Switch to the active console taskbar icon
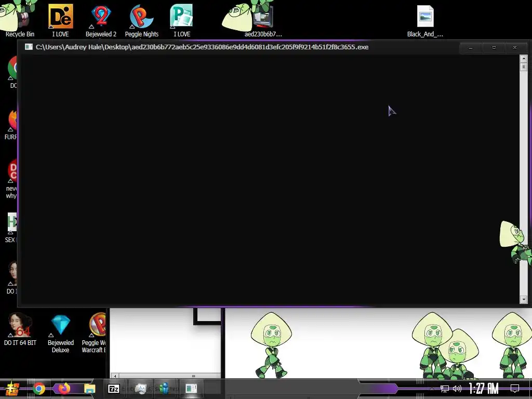 coord(191,389)
